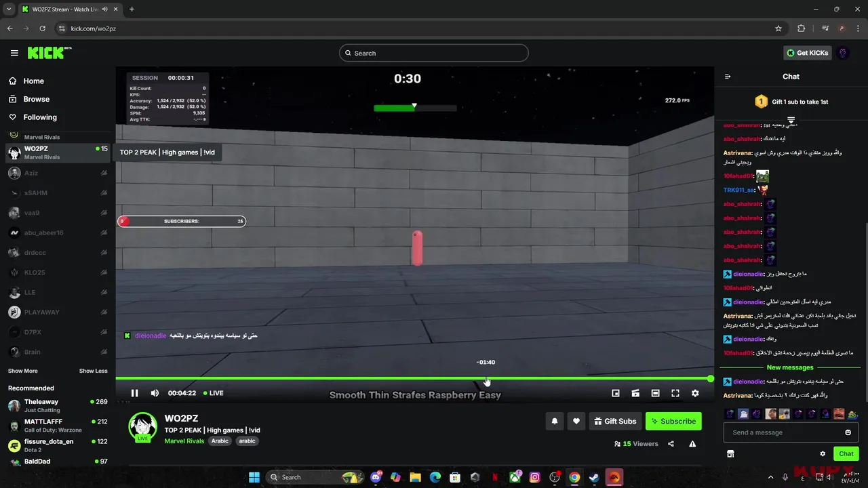Share the stream via share icon
The width and height of the screenshot is (868, 488).
pos(671,444)
